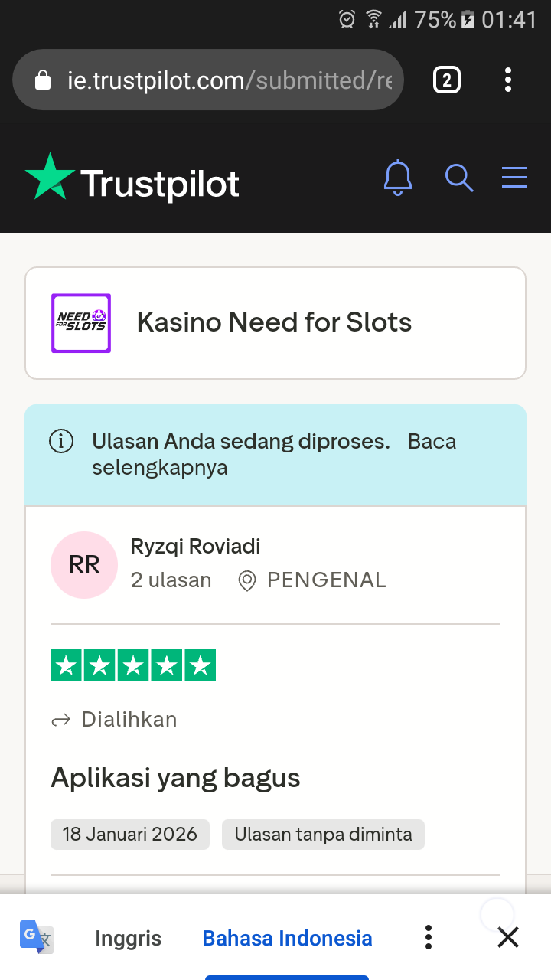Viewport: 551px width, 980px height.
Task: Select Inggris translation language
Action: coord(128,939)
